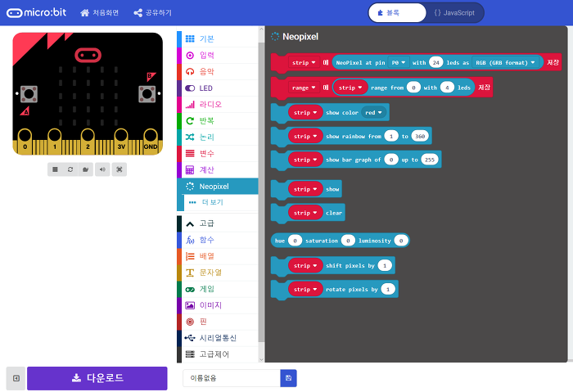Open LED block category
The image size is (573, 392).
coord(218,88)
